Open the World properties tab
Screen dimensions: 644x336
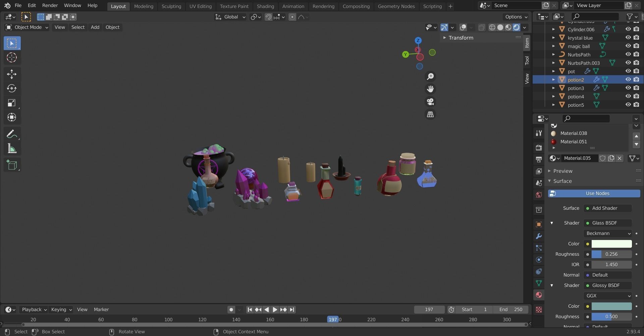point(539,195)
